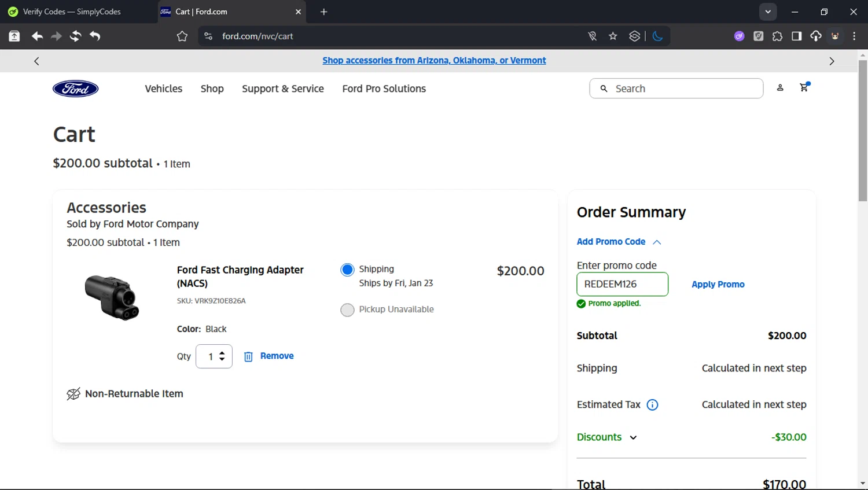Click the promo code input field
The width and height of the screenshot is (868, 490).
coord(623,284)
